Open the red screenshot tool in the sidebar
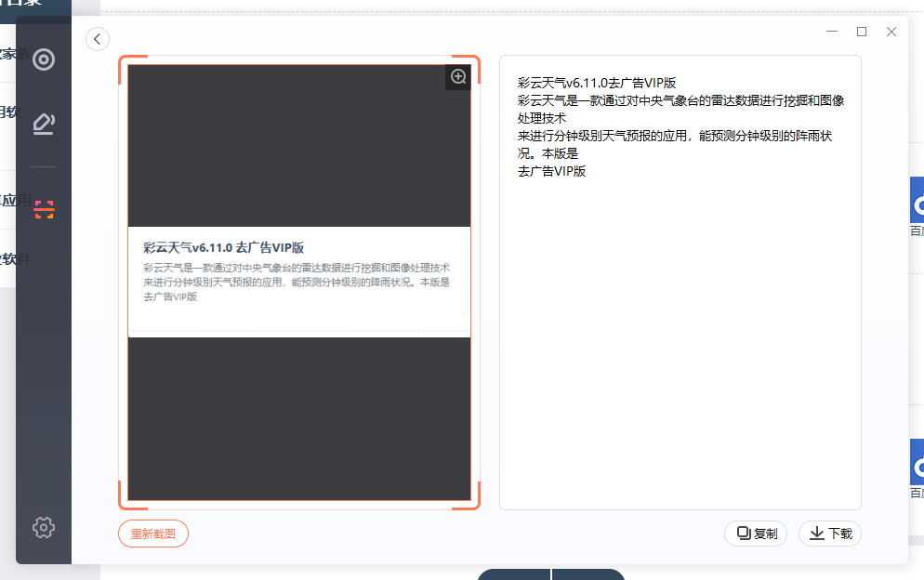Image resolution: width=924 pixels, height=580 pixels. [43, 210]
